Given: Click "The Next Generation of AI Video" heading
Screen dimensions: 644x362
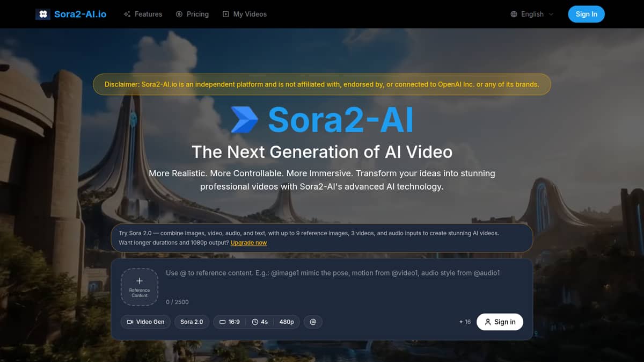Looking at the screenshot, I should click(x=322, y=152).
